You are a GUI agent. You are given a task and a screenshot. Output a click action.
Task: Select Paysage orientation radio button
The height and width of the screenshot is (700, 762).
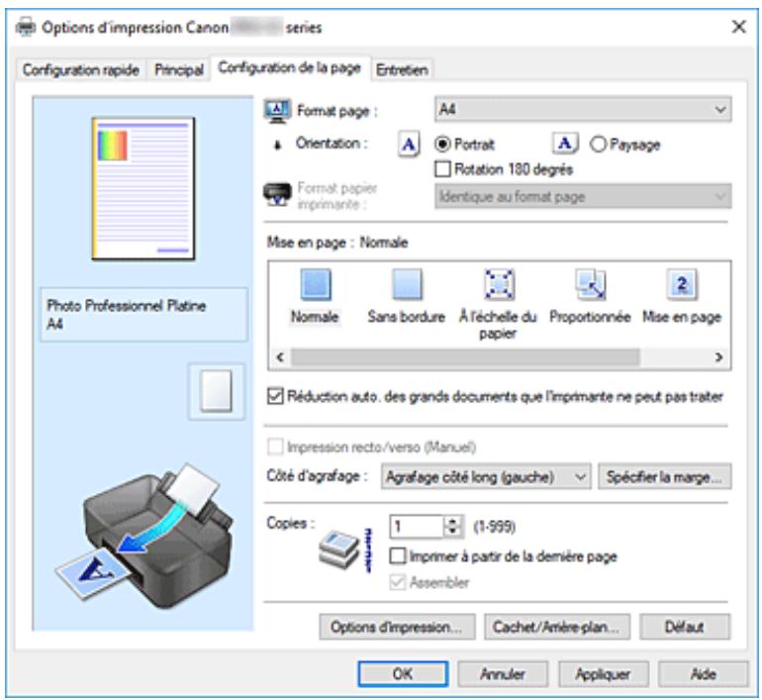coord(599,145)
